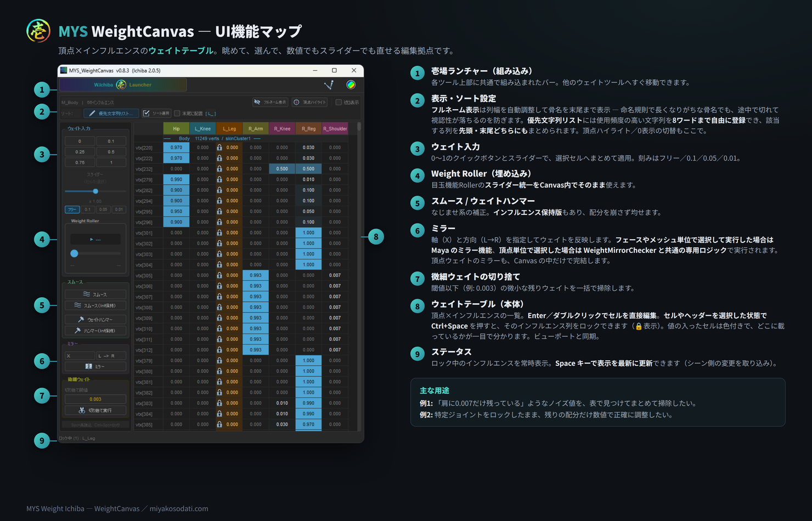The image size is (812, 521).
Task: Run Weight Hammer tool
Action: [x=95, y=320]
